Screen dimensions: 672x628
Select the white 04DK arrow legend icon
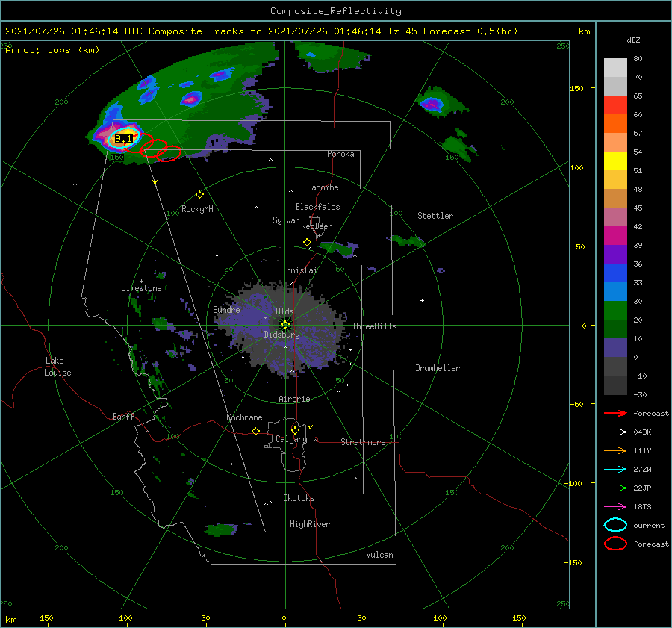tap(615, 432)
